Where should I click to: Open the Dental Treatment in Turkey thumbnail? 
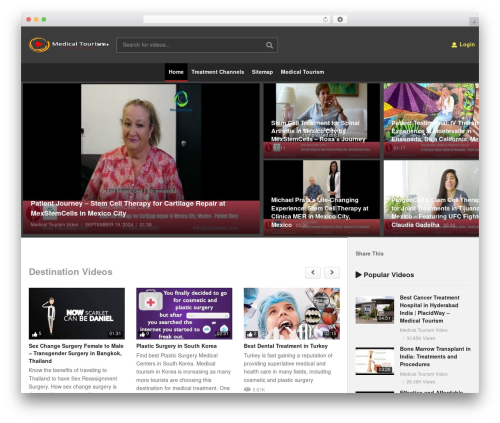click(x=292, y=313)
